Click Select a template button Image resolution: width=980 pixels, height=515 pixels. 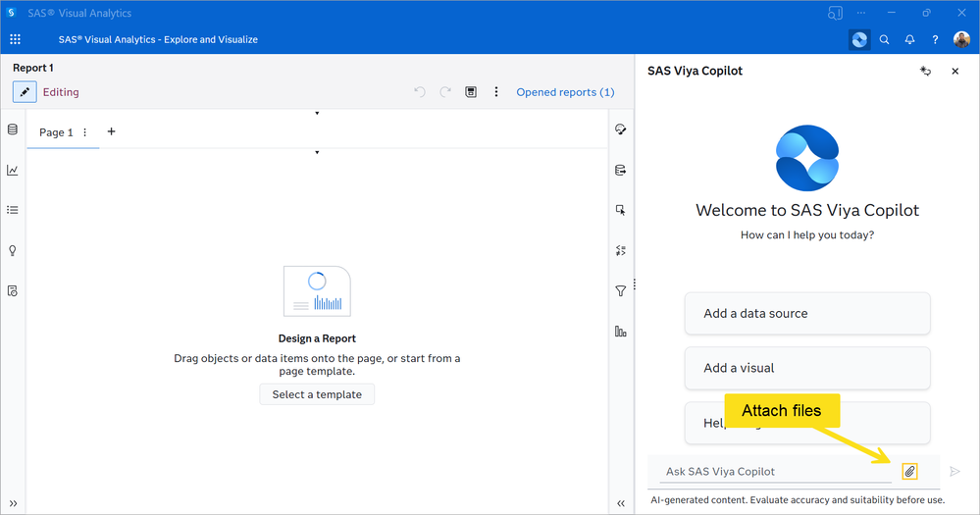pos(317,394)
